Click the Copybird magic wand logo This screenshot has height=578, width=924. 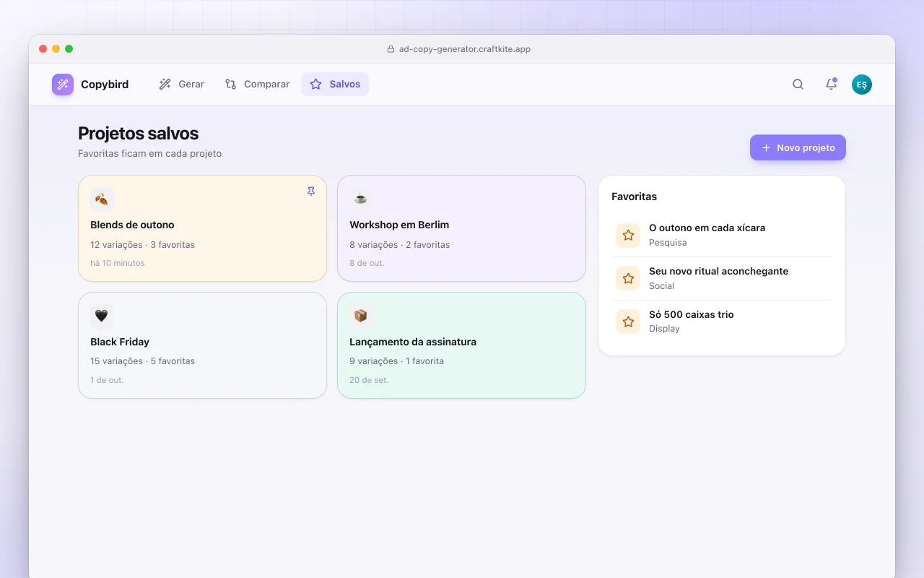click(63, 85)
